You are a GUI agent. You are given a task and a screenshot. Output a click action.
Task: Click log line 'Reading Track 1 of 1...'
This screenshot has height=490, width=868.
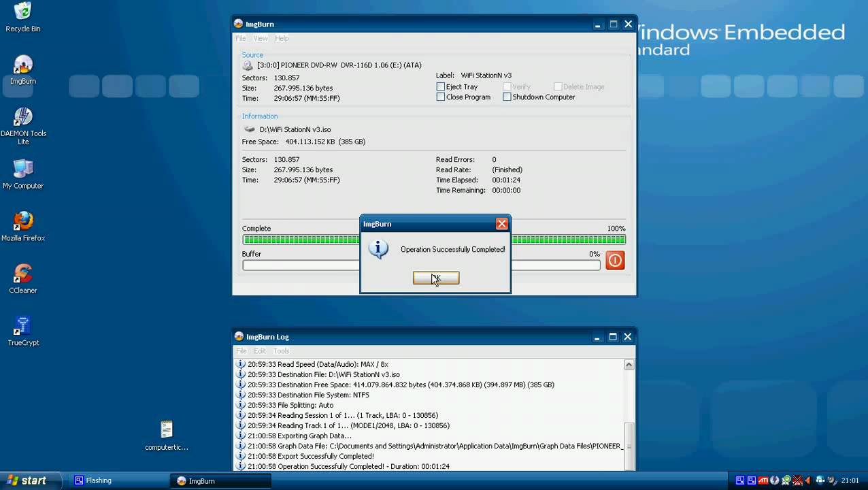(348, 425)
